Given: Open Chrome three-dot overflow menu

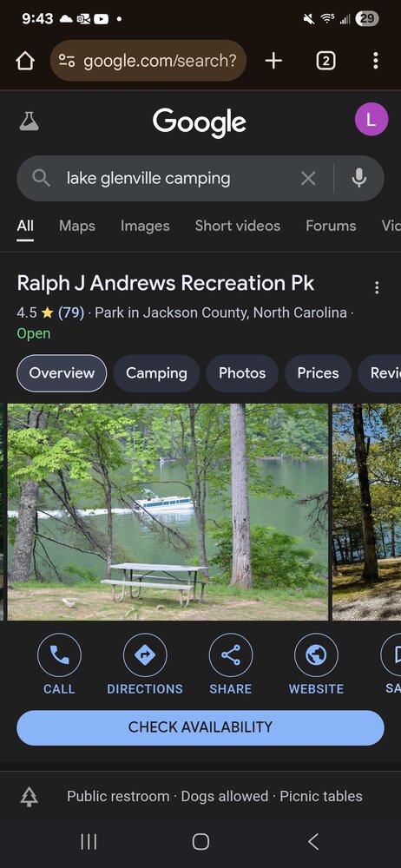Looking at the screenshot, I should [x=376, y=61].
